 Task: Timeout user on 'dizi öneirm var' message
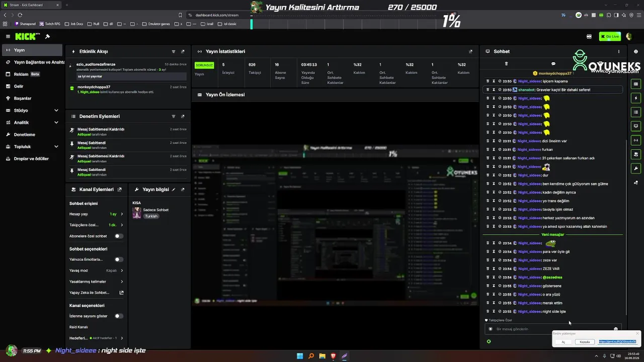coord(494,141)
